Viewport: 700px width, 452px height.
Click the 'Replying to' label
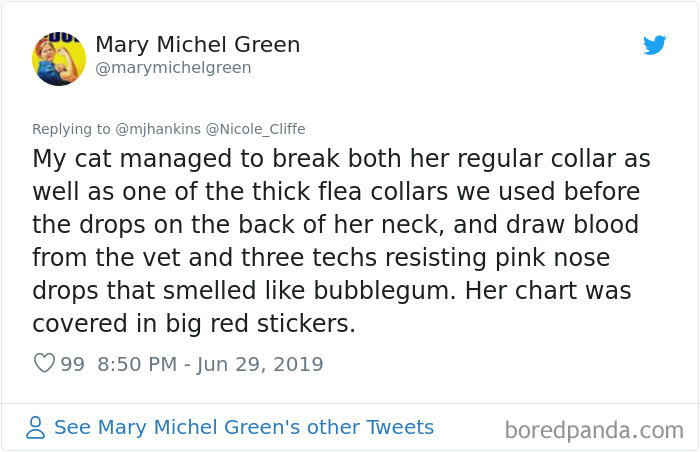click(x=71, y=129)
